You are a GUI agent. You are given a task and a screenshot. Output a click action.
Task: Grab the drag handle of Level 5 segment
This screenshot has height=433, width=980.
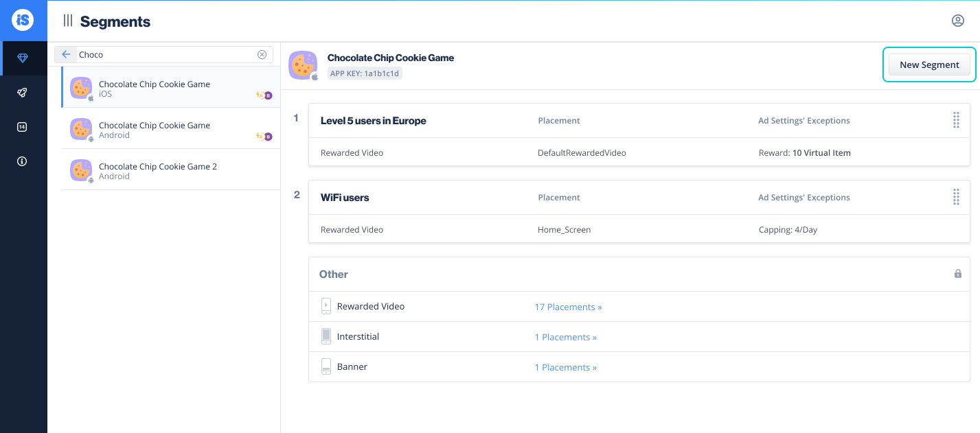click(956, 120)
